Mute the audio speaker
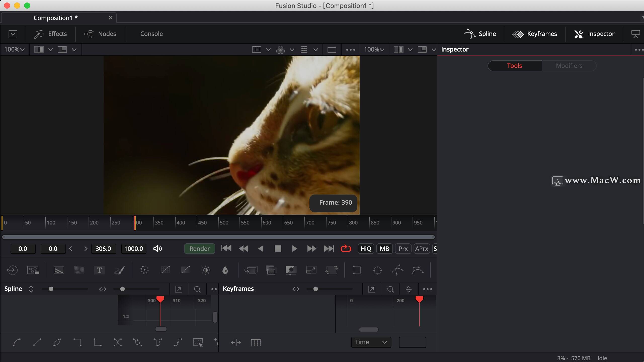Viewport: 644px width, 362px height. 157,249
